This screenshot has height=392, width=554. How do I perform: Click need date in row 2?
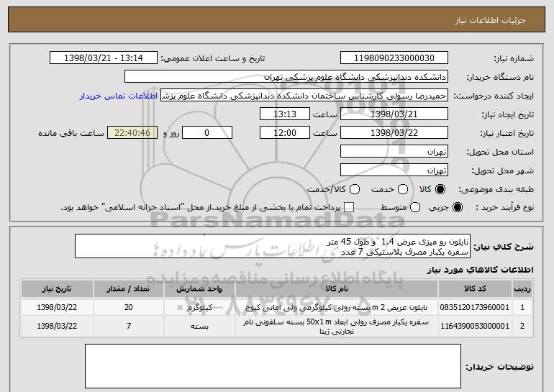pyautogui.click(x=57, y=326)
